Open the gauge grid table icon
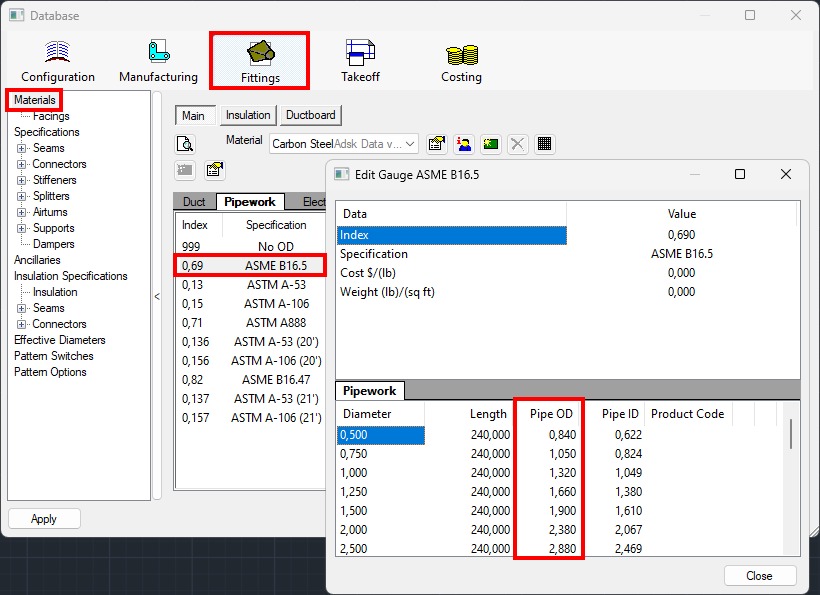This screenshot has width=820, height=595. [x=543, y=143]
